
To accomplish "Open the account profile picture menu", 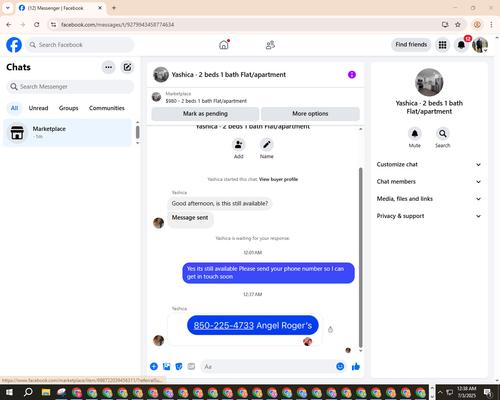I will [480, 45].
